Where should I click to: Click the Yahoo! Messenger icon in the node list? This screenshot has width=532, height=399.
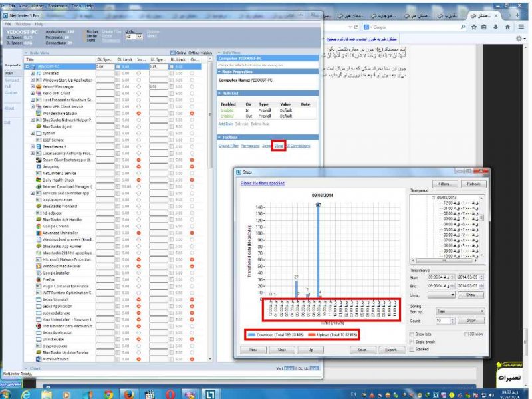(39, 87)
